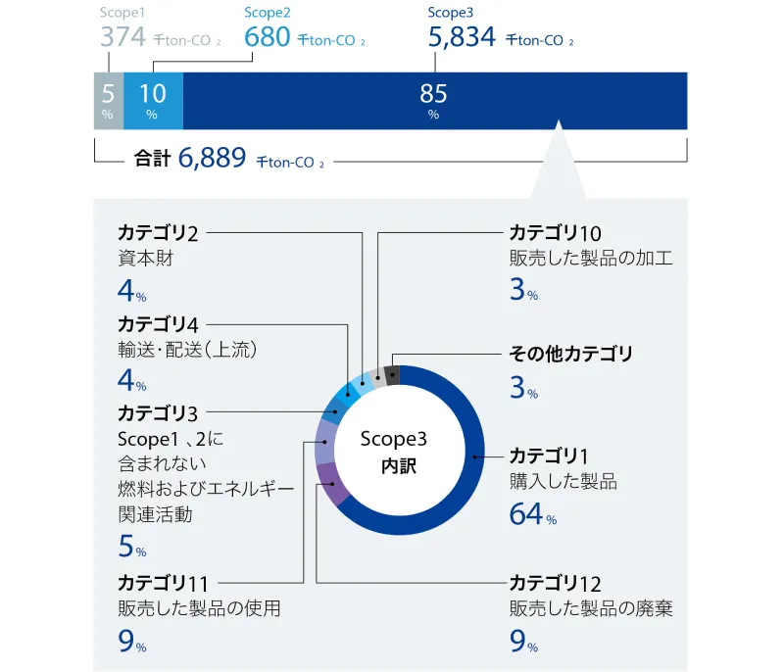Click the Scope2 680 千ton-CO2 value

pos(304,38)
